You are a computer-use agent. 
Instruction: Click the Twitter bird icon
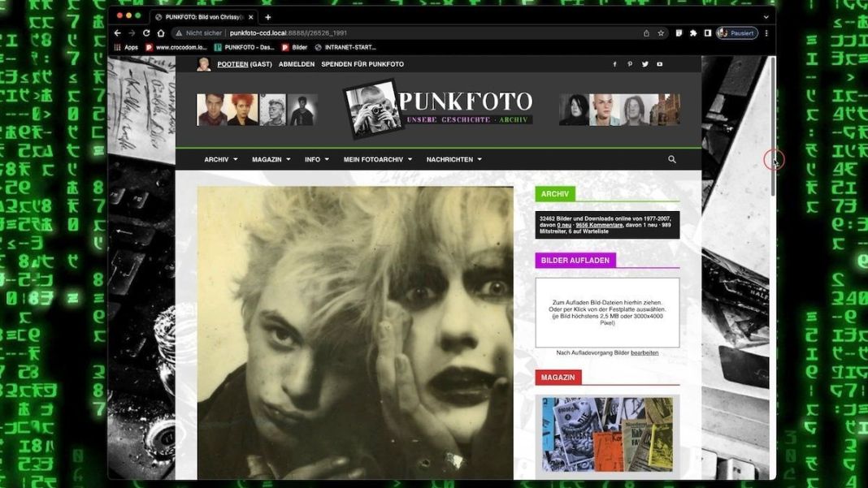pos(644,64)
